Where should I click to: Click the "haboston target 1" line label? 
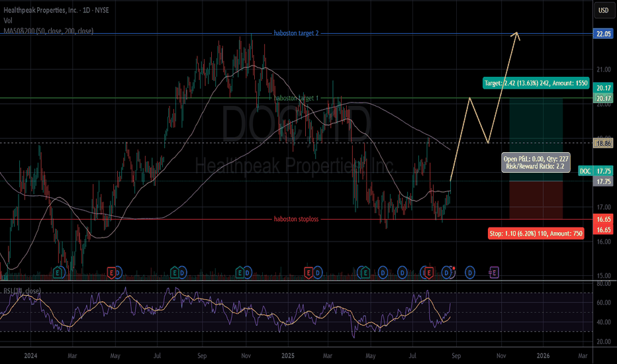pyautogui.click(x=297, y=98)
